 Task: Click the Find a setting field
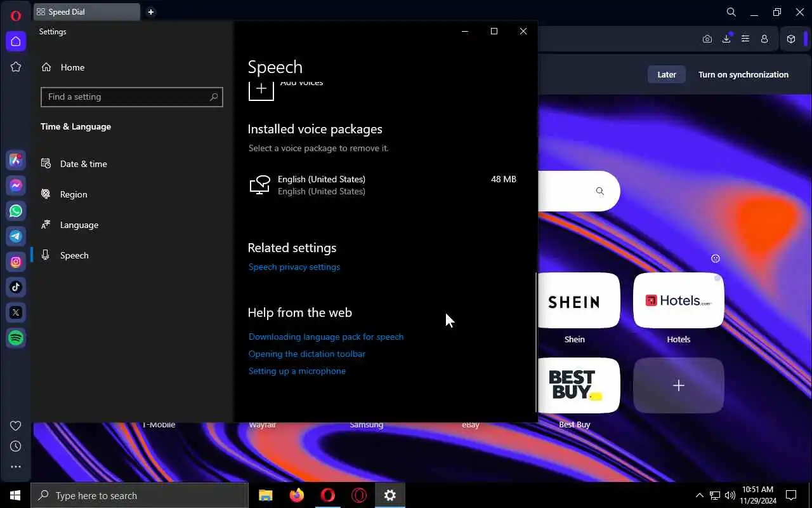[132, 97]
